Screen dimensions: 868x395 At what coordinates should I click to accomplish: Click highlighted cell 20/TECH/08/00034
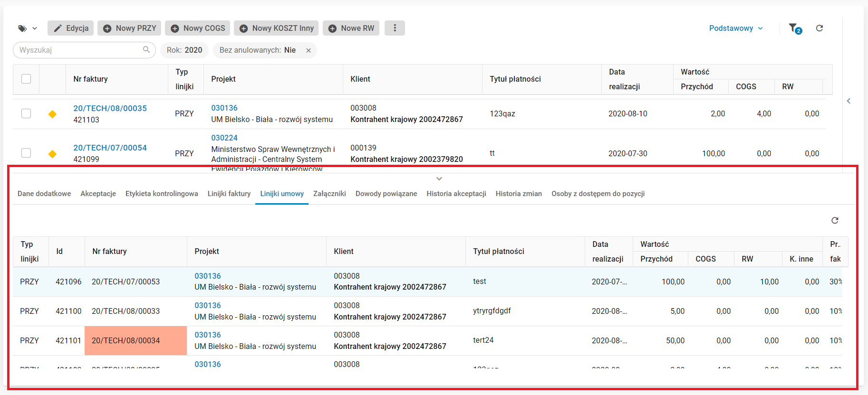(135, 340)
